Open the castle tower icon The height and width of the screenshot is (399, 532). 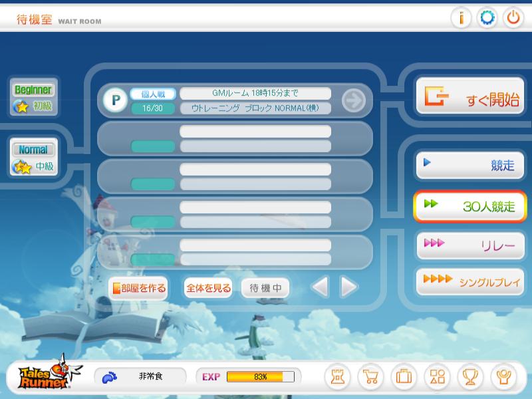coord(338,376)
